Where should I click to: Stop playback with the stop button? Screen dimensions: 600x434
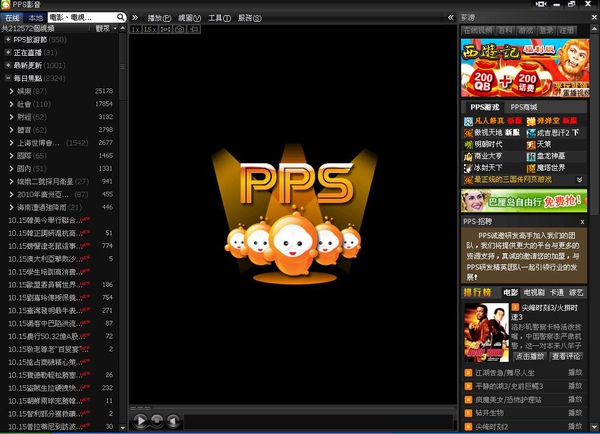[x=157, y=421]
